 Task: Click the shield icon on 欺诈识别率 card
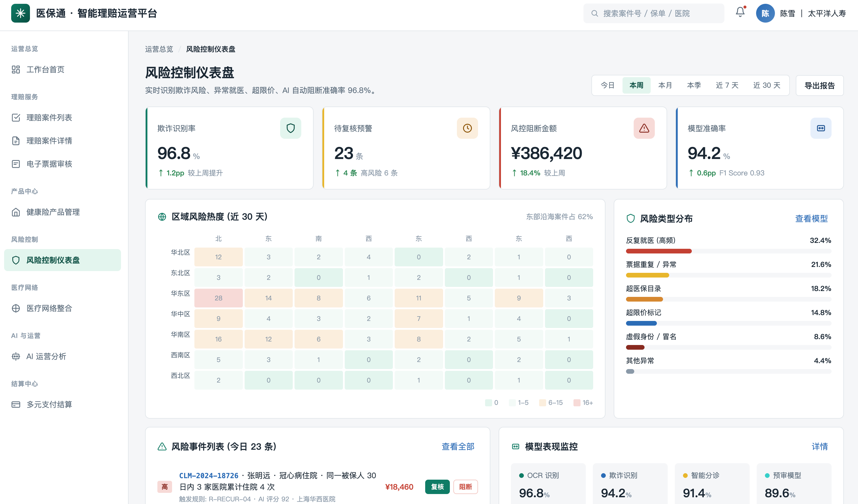pos(290,128)
